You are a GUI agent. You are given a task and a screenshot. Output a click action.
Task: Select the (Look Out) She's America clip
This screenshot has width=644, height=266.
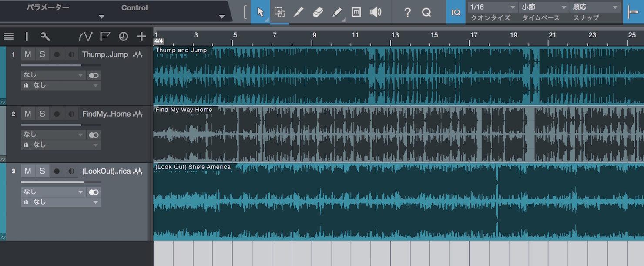tap(399, 202)
